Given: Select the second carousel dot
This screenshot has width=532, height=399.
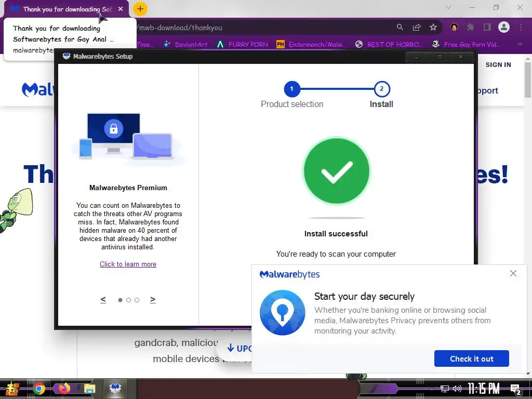Looking at the screenshot, I should (129, 300).
